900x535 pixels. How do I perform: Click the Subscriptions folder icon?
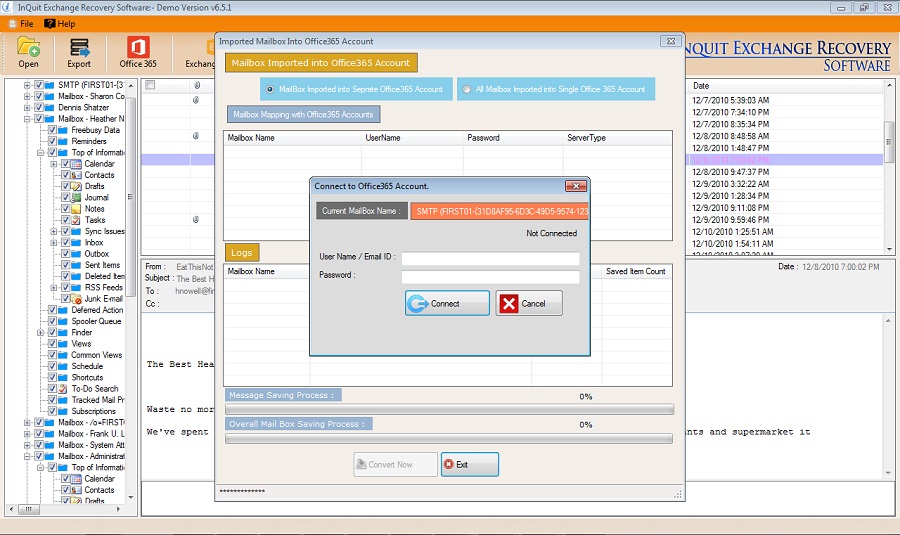point(63,411)
